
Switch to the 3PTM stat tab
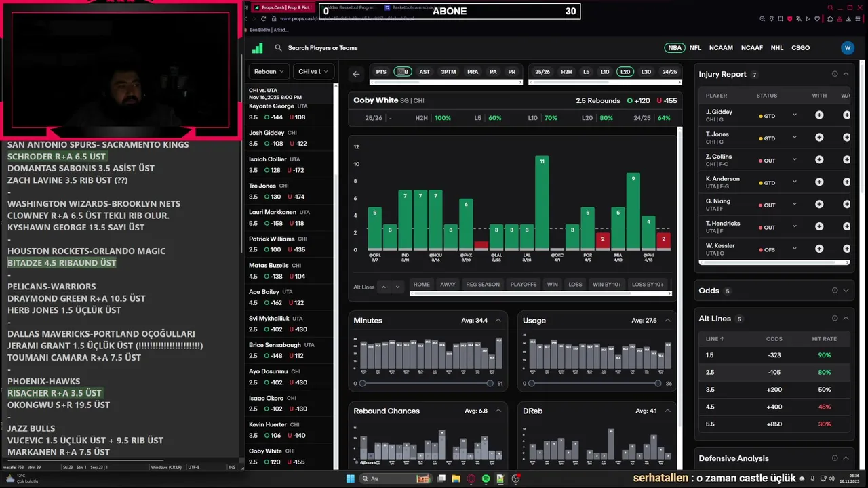coord(448,72)
